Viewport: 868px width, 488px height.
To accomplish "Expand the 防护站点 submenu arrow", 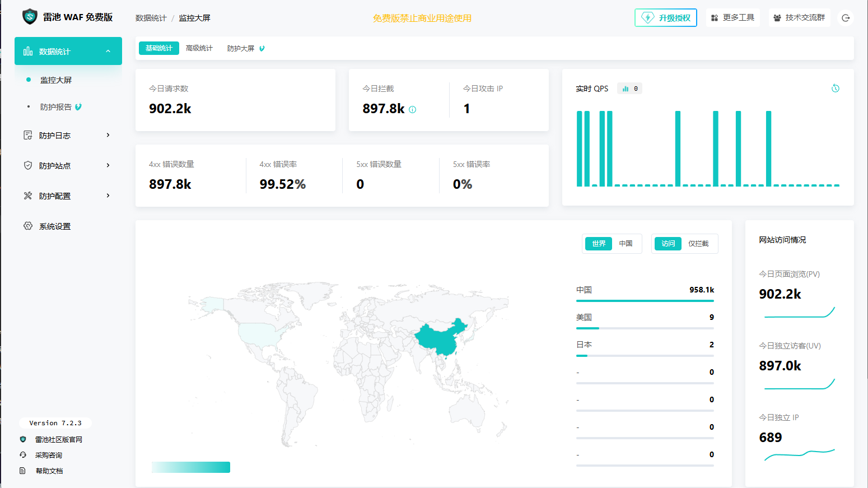I will 108,165.
